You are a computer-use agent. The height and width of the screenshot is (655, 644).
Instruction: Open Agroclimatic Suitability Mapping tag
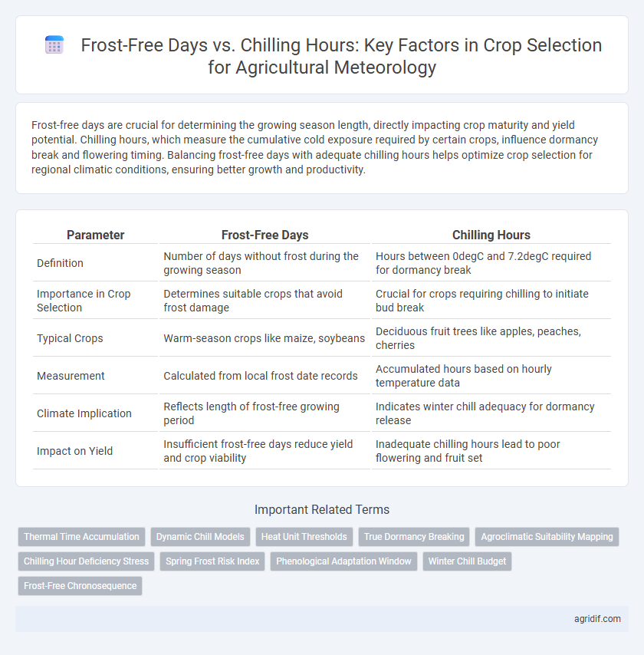pyautogui.click(x=547, y=537)
